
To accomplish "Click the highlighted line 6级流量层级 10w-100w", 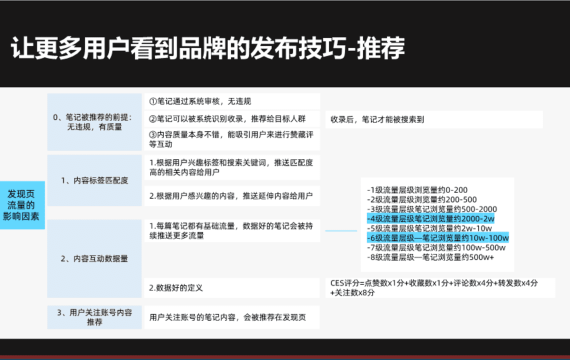I will (x=438, y=238).
